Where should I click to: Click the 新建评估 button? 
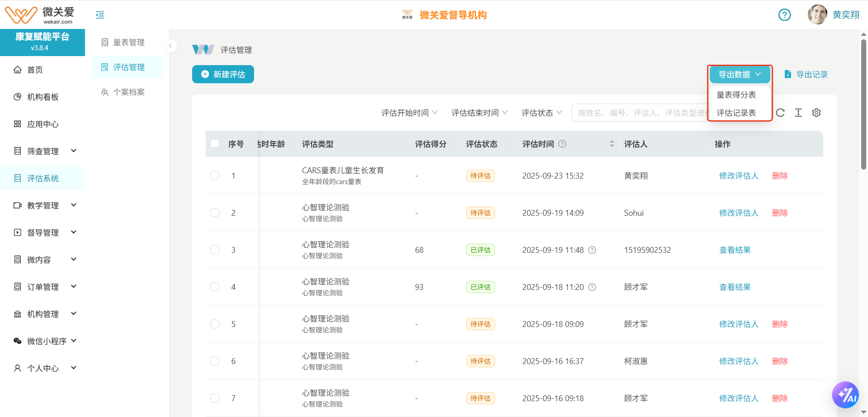pyautogui.click(x=223, y=74)
